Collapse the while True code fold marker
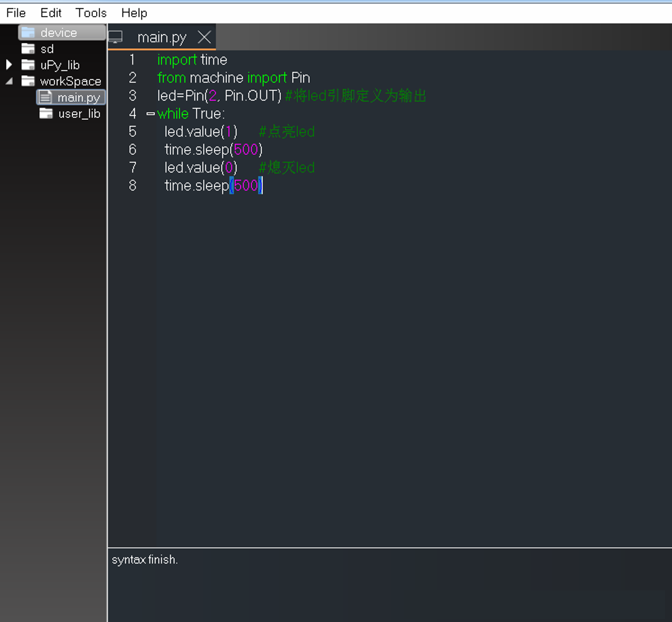This screenshot has width=672, height=622. 150,113
